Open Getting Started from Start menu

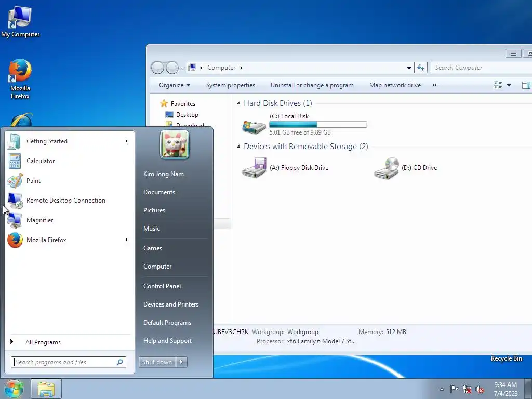[70, 141]
